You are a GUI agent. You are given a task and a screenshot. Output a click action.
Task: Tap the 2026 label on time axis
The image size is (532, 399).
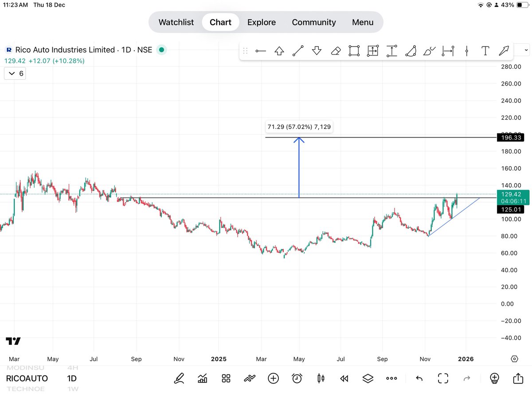click(x=465, y=359)
